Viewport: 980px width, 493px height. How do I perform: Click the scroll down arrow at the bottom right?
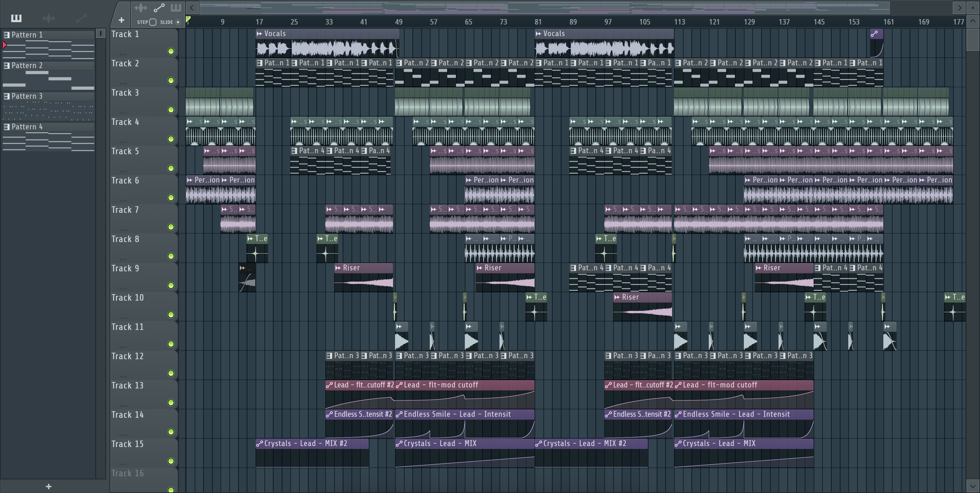(973, 486)
